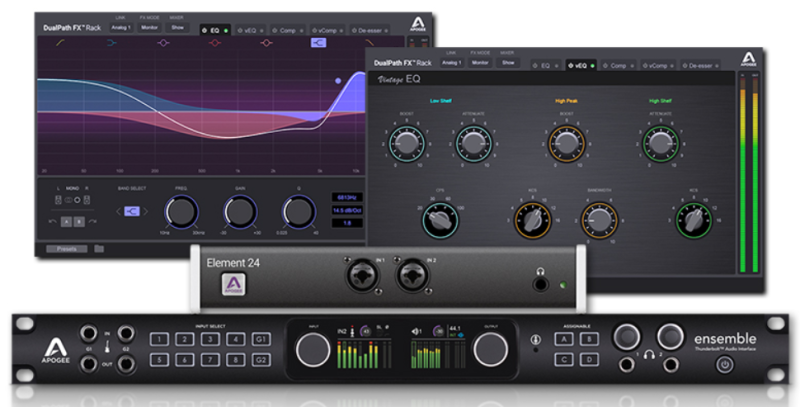
Task: Switch to the vComp tab in EQ window
Action: click(x=327, y=31)
